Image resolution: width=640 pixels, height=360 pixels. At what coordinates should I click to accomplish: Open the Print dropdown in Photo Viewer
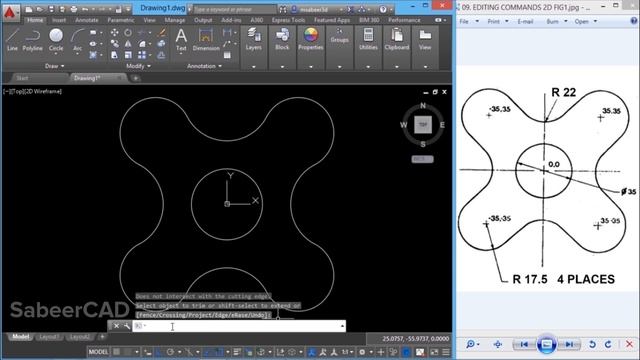[x=498, y=21]
